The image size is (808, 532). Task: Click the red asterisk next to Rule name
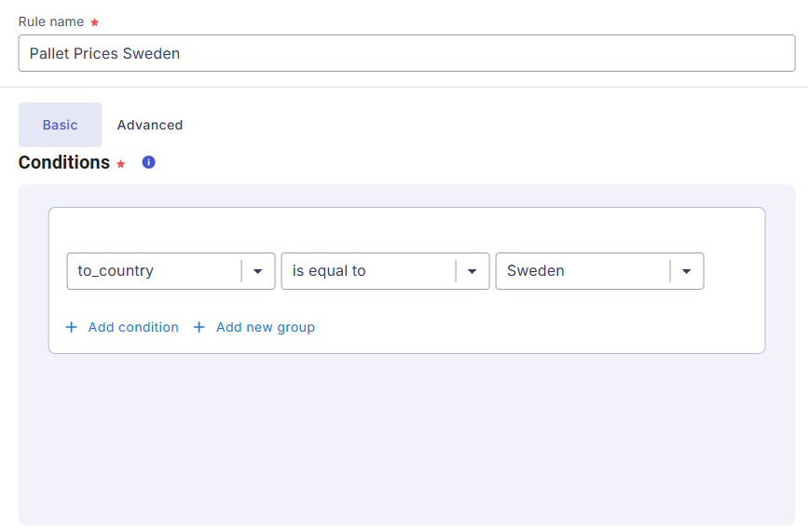click(94, 22)
